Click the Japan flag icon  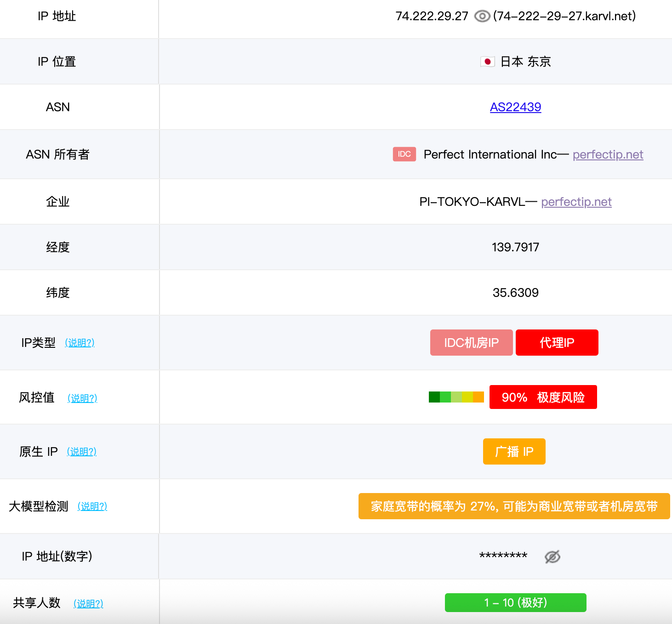tap(487, 62)
